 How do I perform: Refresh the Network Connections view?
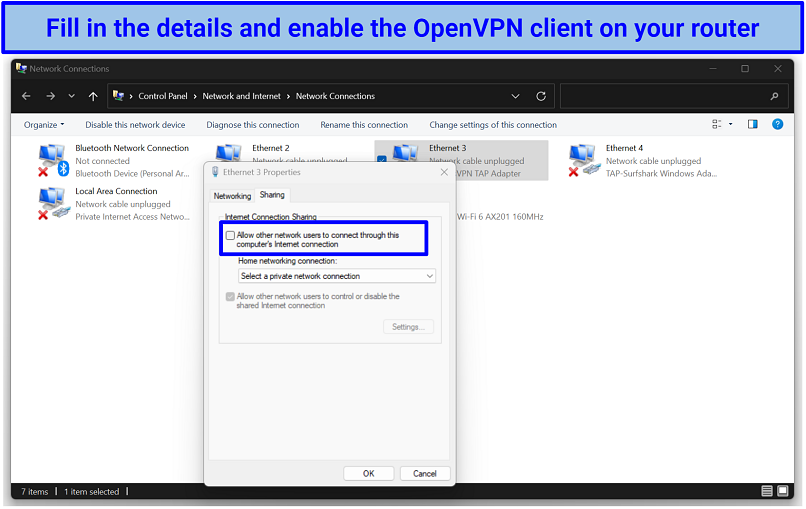(541, 96)
